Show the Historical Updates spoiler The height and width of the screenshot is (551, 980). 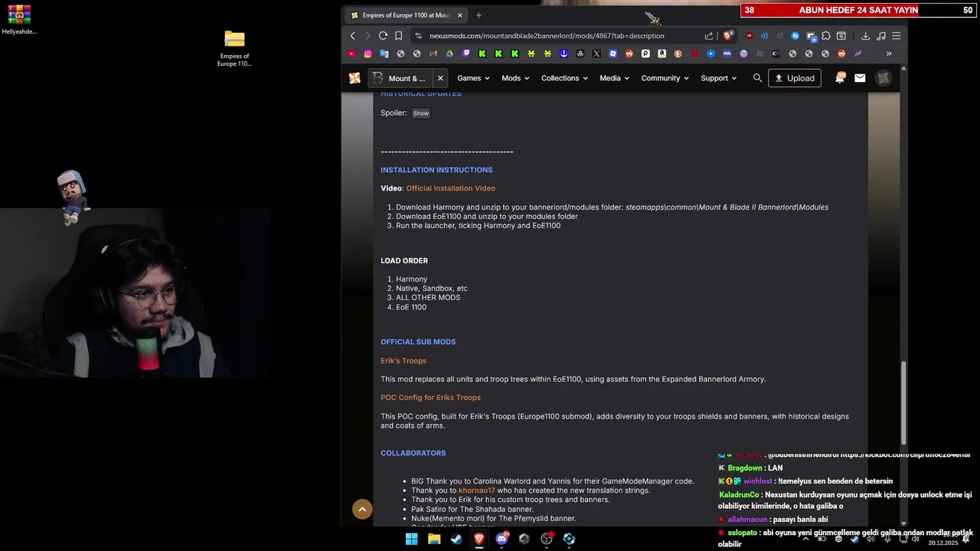(421, 113)
